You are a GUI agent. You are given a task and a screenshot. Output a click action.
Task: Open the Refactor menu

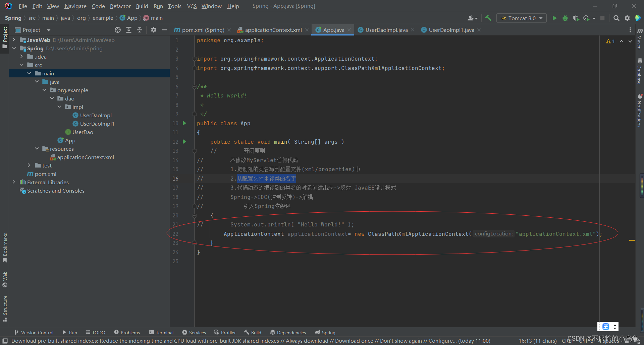point(120,6)
